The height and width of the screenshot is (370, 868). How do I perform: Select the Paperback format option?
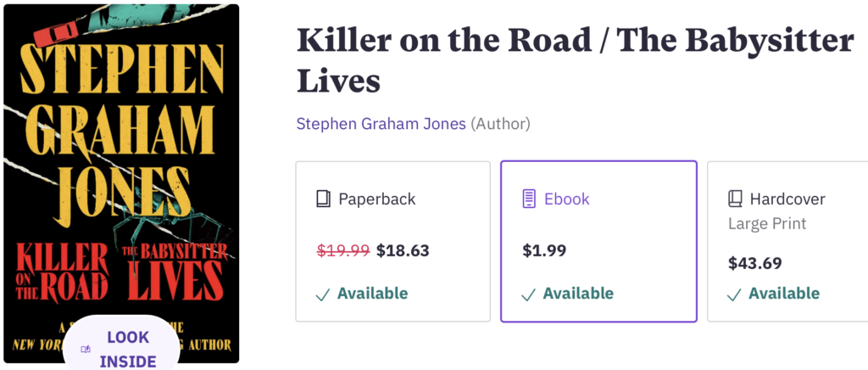coord(393,242)
